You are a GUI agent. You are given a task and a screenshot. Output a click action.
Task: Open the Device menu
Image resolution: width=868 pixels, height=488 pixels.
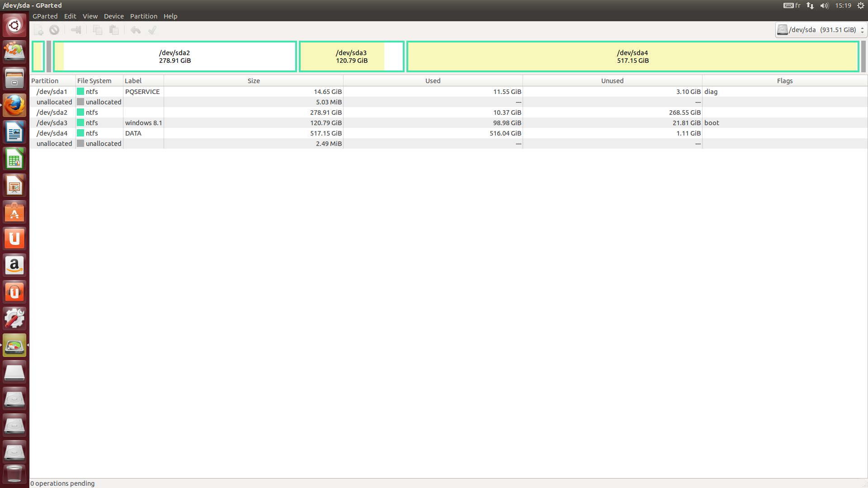coord(113,16)
